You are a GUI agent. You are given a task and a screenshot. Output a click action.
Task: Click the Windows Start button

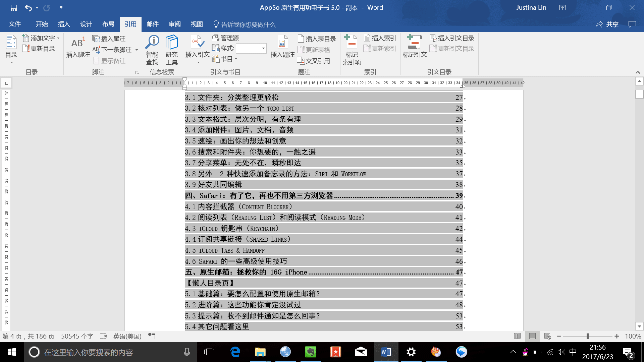(x=12, y=352)
